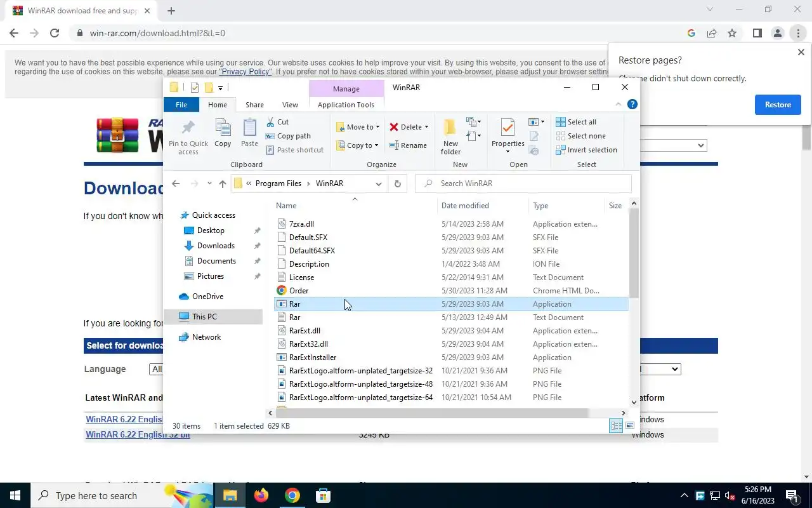Click Paste shortcut command

[294, 150]
